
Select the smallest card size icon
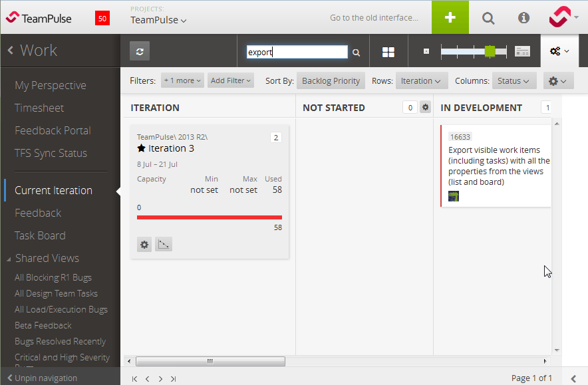click(426, 51)
